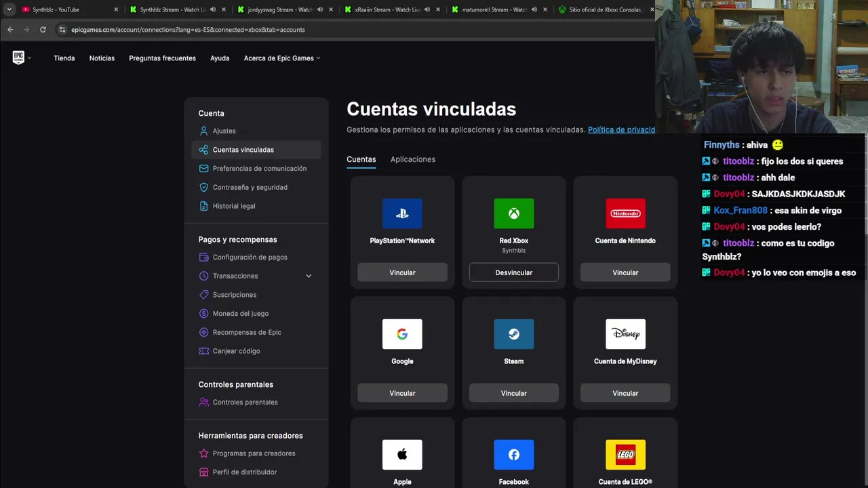Click the Configuración de pagos wallet icon
Viewport: 868px width, 488px height.
203,257
